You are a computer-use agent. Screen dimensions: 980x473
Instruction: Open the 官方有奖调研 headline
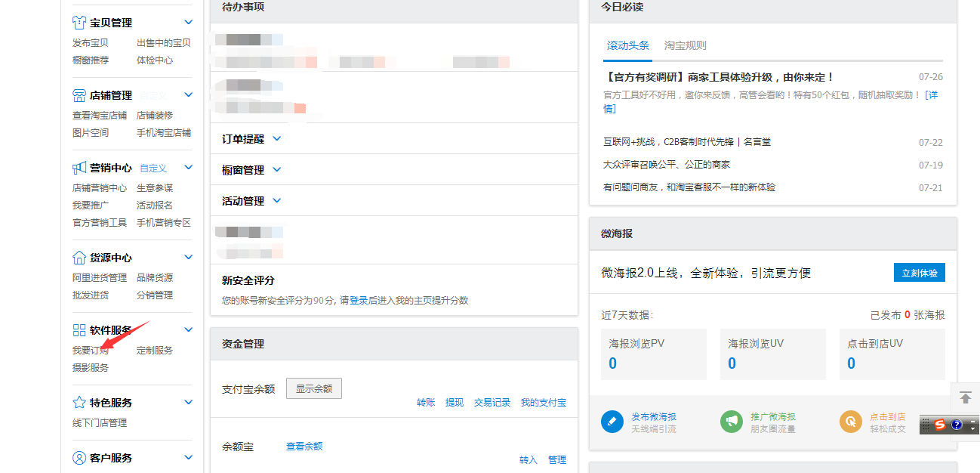coord(718,77)
